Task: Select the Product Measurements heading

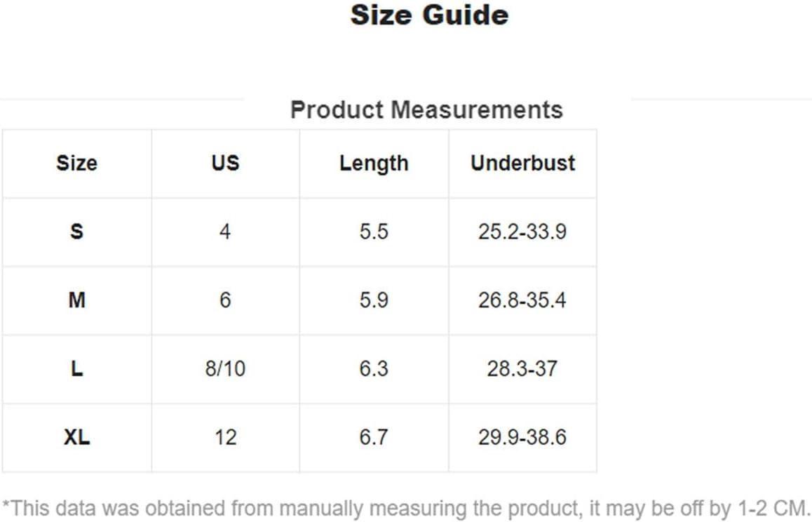Action: pos(426,110)
